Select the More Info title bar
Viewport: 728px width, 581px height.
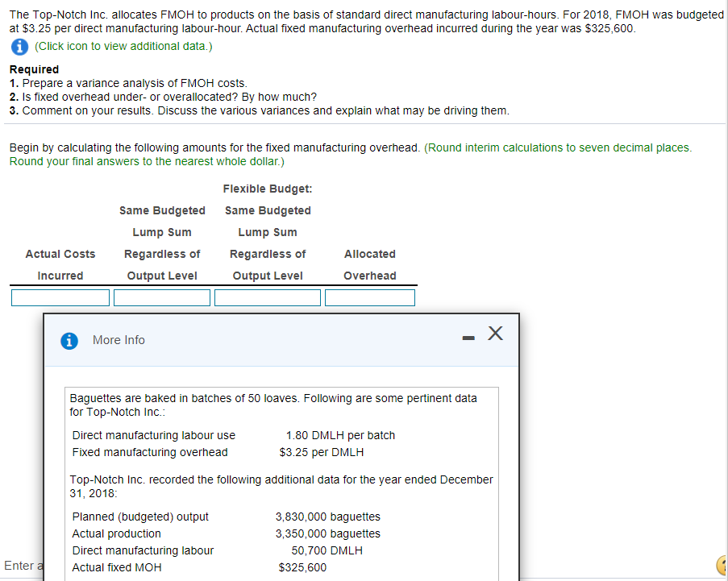pyautogui.click(x=119, y=339)
